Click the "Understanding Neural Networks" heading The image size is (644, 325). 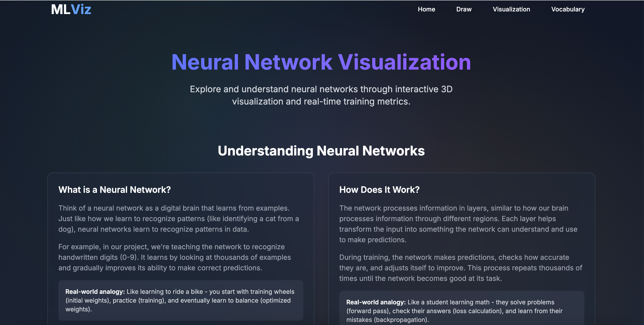pyautogui.click(x=321, y=151)
